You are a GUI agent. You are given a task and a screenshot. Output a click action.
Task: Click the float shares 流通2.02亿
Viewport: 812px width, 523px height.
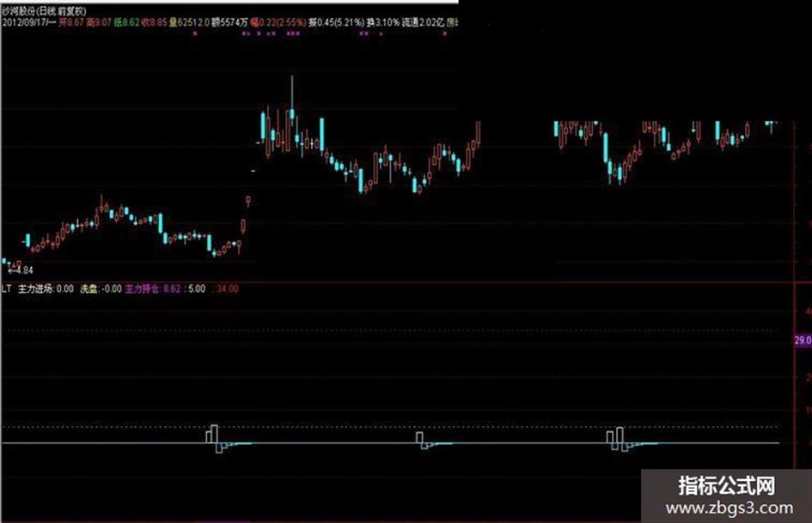point(423,22)
